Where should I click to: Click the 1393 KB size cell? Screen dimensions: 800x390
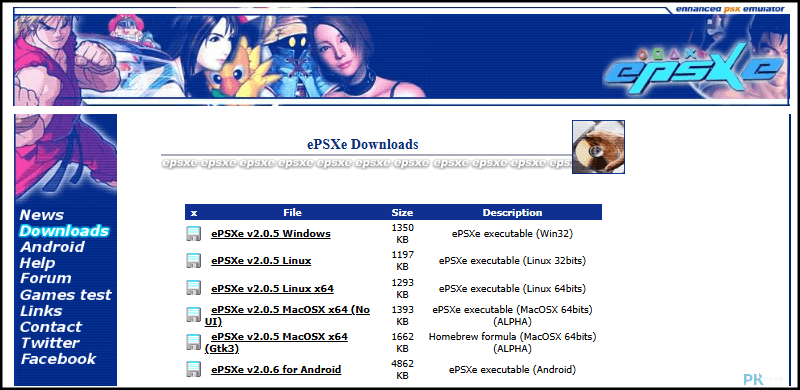coord(402,315)
